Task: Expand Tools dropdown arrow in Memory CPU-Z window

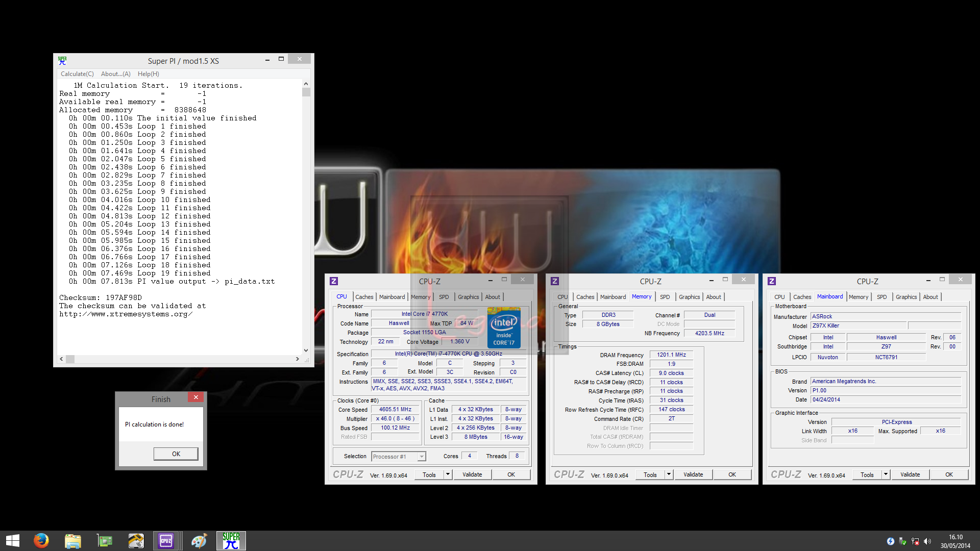Action: (669, 474)
